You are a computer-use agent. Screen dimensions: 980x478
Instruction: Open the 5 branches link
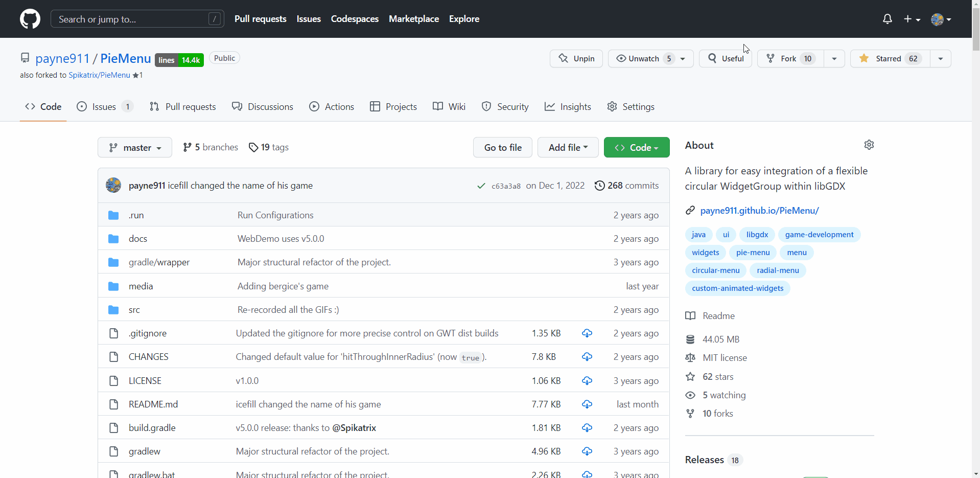[x=211, y=147]
